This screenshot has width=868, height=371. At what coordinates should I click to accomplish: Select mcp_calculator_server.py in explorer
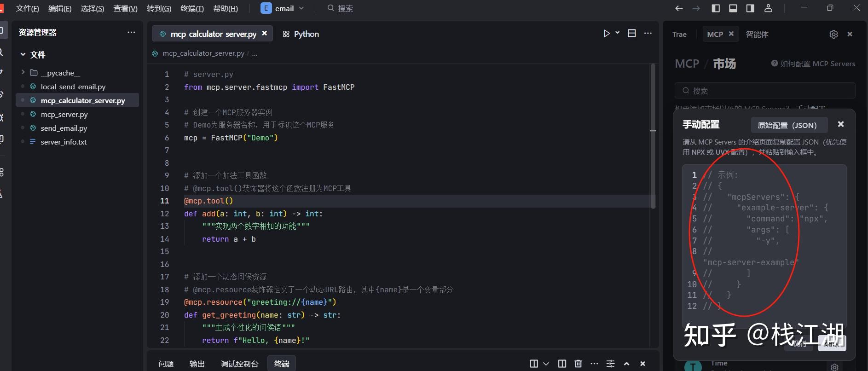(x=77, y=100)
